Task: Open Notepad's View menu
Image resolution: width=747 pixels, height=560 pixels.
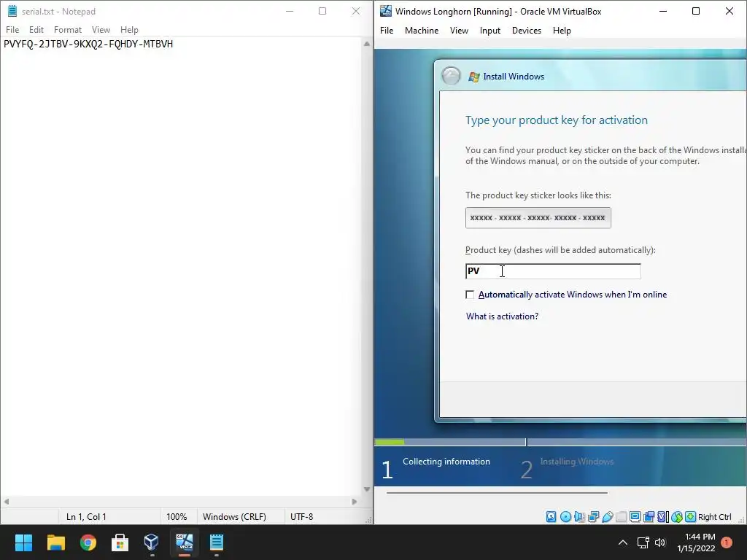Action: 101,29
